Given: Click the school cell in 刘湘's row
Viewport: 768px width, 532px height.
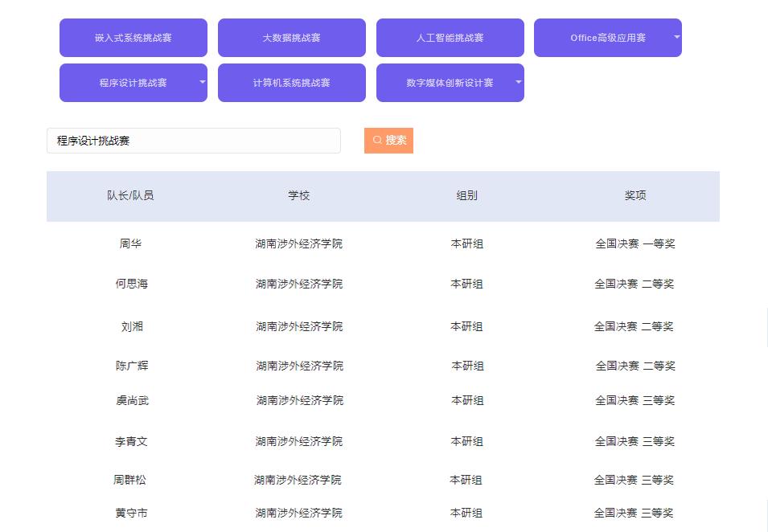Looking at the screenshot, I should point(299,326).
